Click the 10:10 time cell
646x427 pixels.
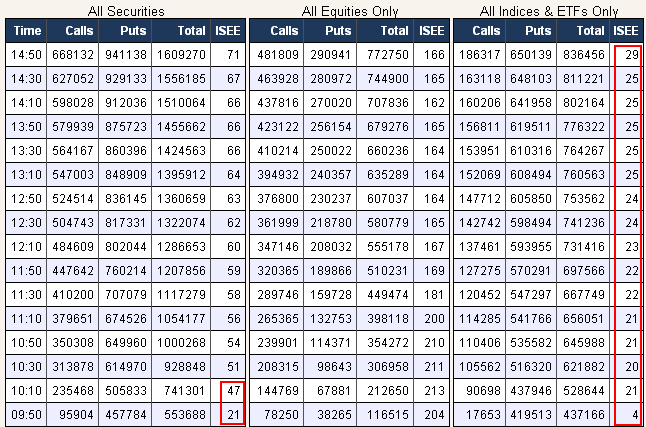point(26,390)
